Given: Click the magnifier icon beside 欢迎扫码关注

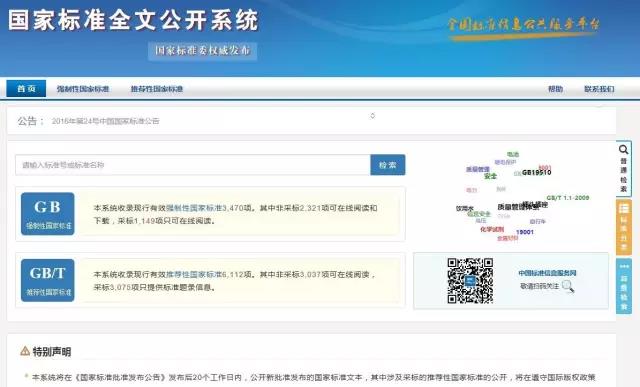Looking at the screenshot, I should point(568,287).
